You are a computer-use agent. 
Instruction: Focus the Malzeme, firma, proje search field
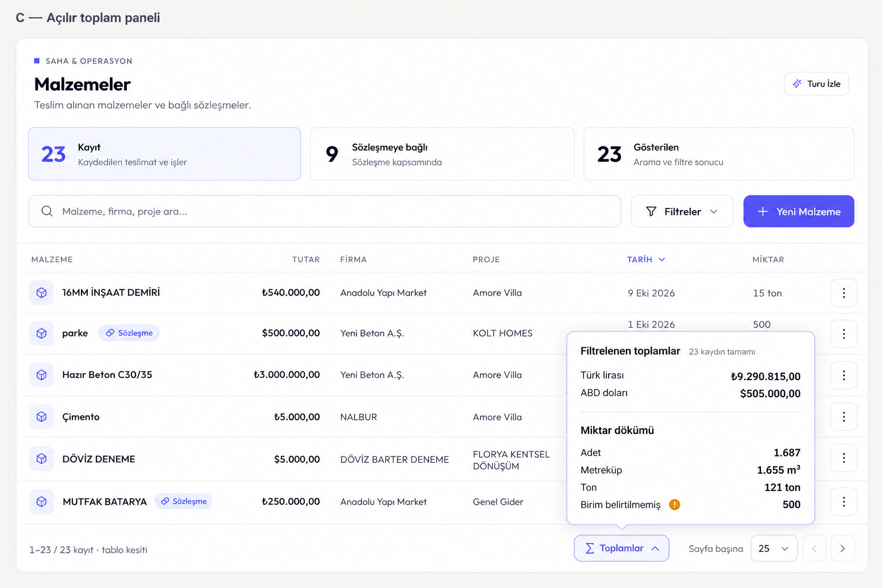(325, 211)
